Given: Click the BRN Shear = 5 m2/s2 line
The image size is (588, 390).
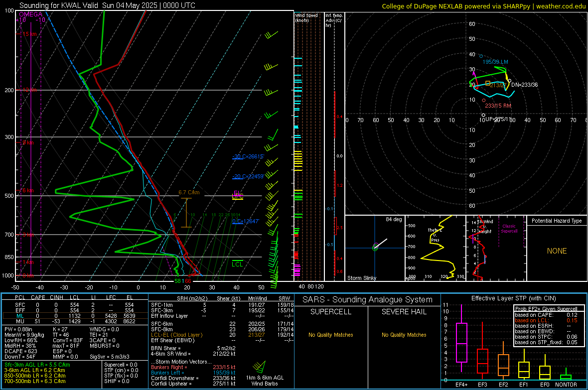Looking at the screenshot, I should point(193,348).
